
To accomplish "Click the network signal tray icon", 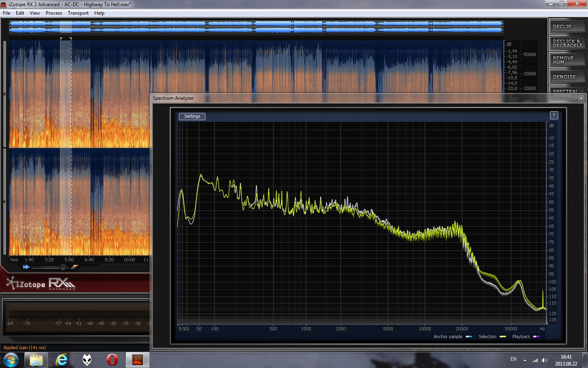I will (535, 360).
